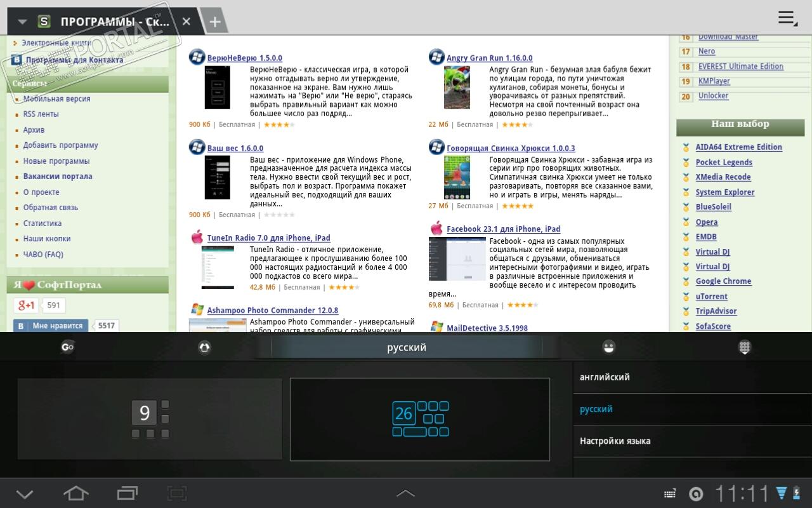Open AIDA64 Extreme Edition link
Screen dimensions: 812x508
[x=739, y=147]
